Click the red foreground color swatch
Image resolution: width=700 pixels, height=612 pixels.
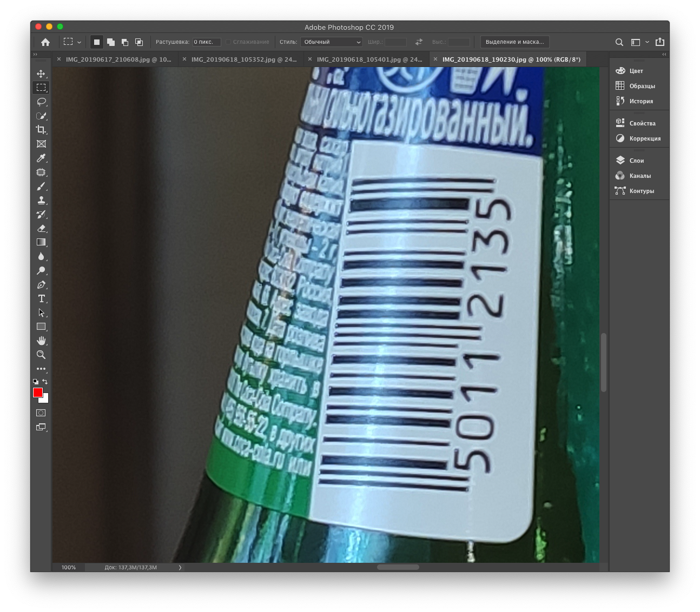(x=37, y=393)
